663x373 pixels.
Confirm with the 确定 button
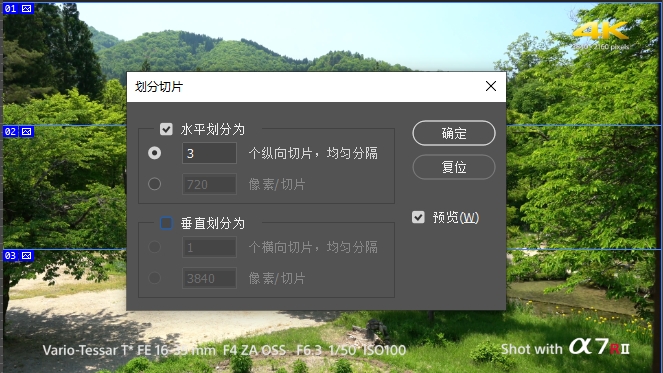[454, 133]
